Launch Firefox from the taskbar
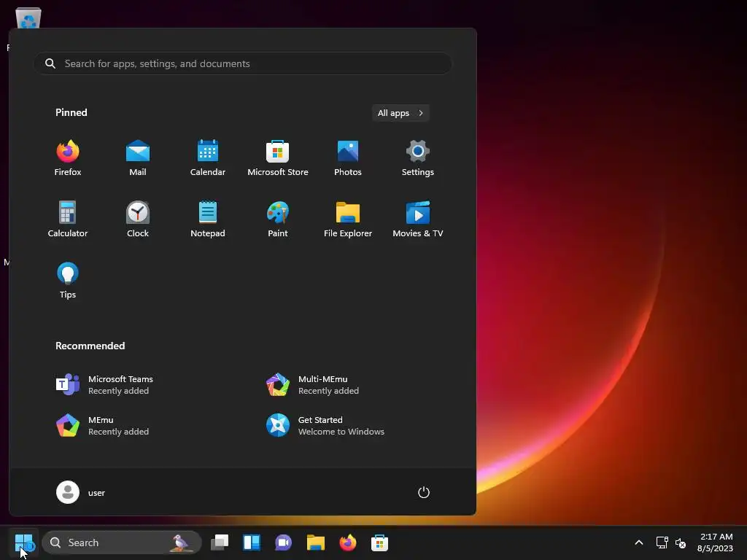 [x=348, y=542]
